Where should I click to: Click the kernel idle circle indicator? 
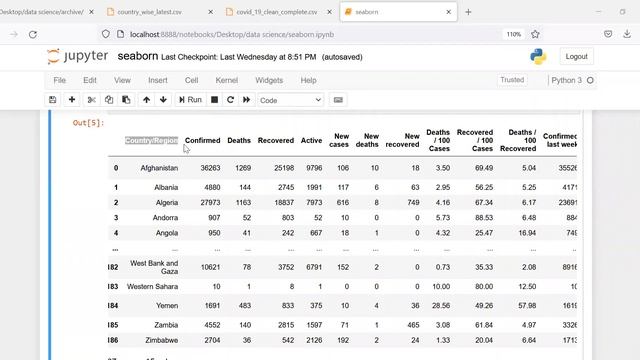click(590, 80)
